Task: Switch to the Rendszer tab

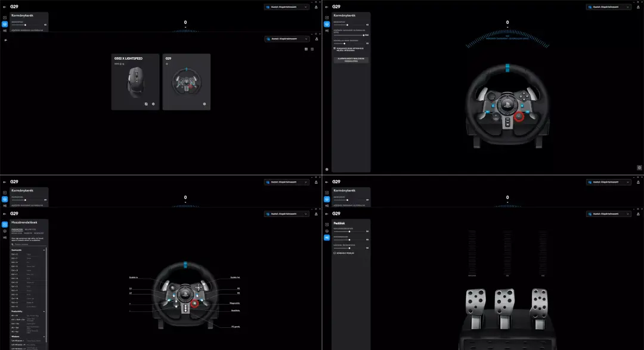Action: [x=39, y=233]
